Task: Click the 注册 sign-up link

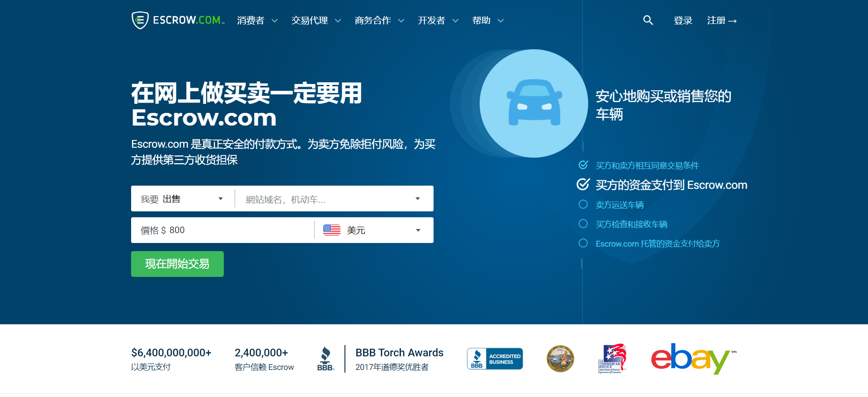Action: [722, 21]
